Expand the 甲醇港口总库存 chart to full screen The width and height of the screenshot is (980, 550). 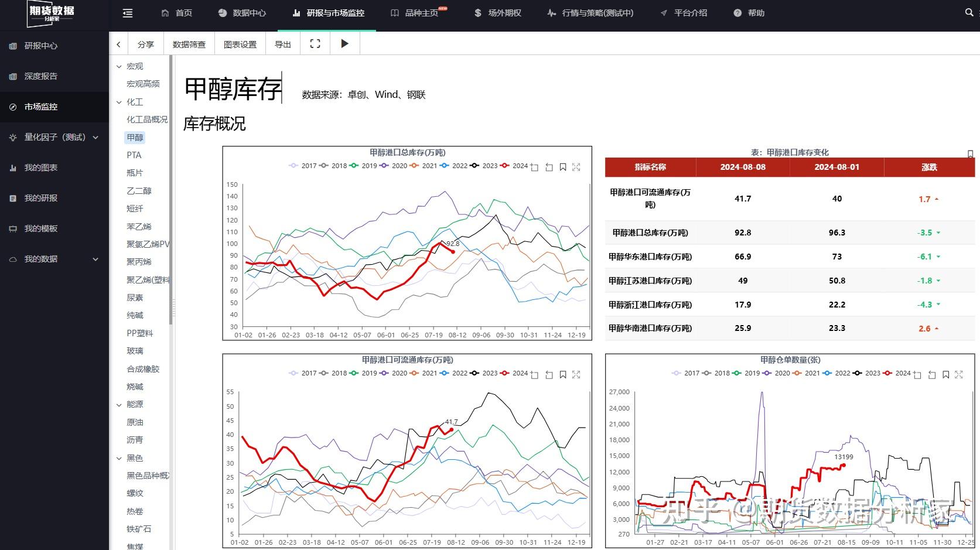[x=576, y=166]
